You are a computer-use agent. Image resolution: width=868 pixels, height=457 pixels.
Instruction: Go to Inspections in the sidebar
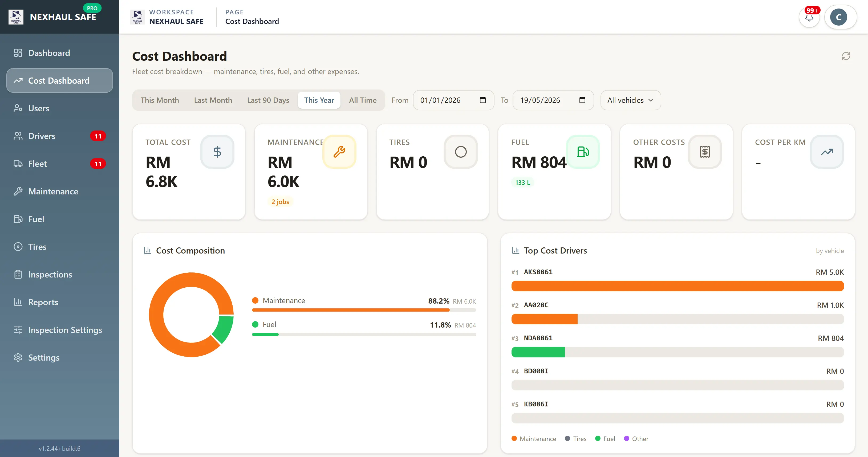(x=60, y=275)
